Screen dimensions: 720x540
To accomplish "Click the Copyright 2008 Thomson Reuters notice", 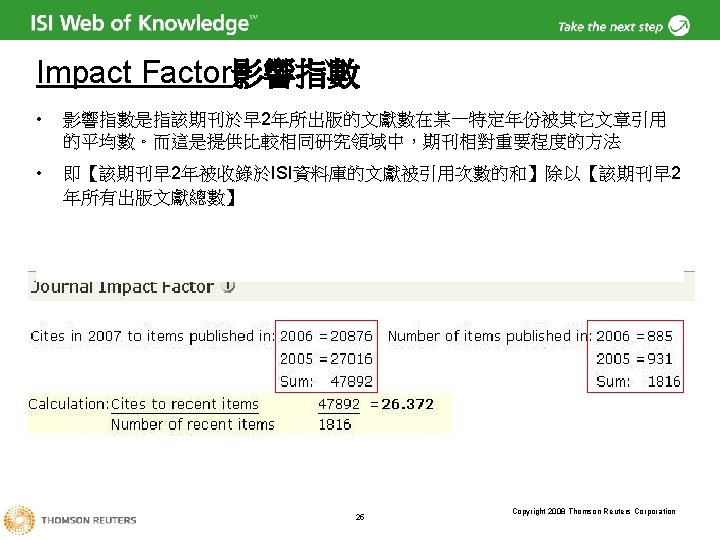I will tap(594, 511).
